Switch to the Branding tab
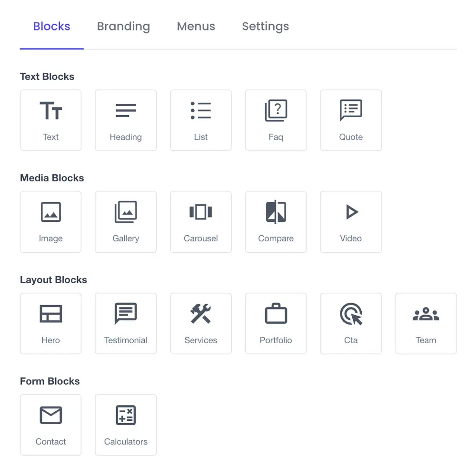The height and width of the screenshot is (476, 476). [123, 27]
